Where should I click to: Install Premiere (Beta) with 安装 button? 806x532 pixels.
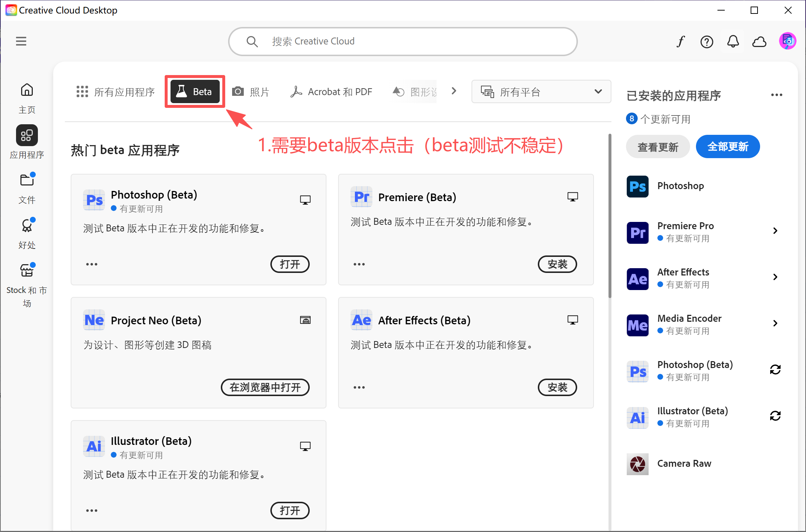click(x=557, y=264)
